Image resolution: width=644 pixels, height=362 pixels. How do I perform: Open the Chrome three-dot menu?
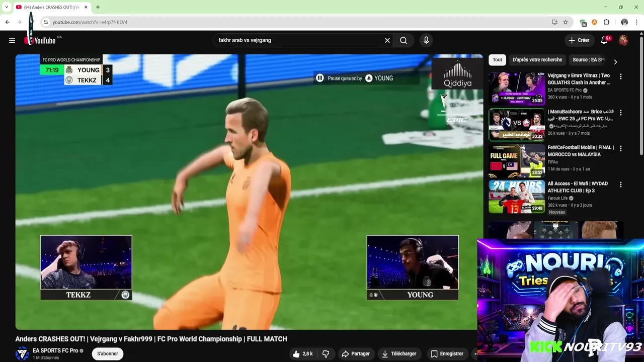click(636, 22)
